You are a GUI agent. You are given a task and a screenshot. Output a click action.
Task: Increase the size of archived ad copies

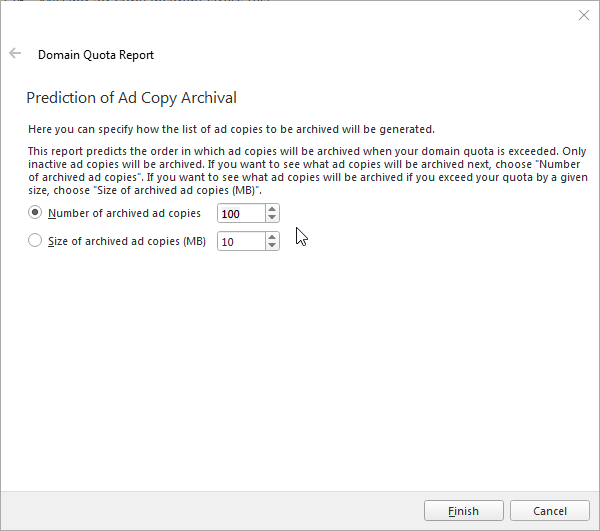[272, 237]
